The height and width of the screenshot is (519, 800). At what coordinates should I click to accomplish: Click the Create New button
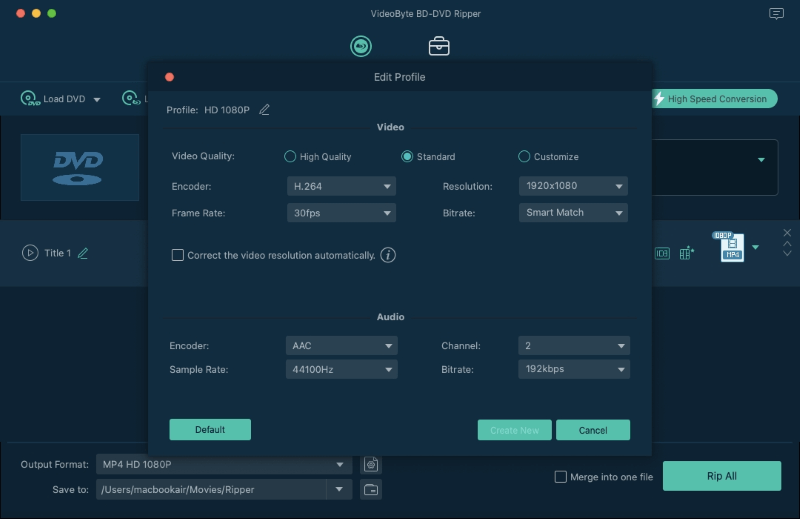(514, 430)
